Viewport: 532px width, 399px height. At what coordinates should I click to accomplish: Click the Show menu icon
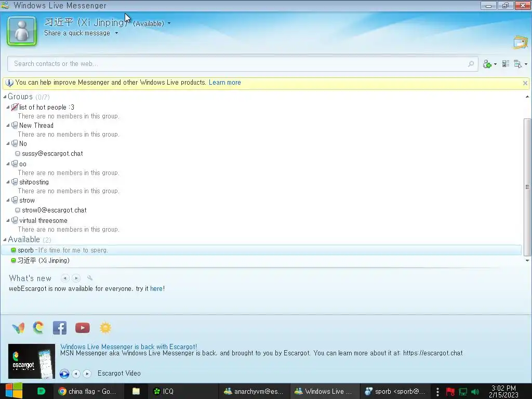(518, 64)
